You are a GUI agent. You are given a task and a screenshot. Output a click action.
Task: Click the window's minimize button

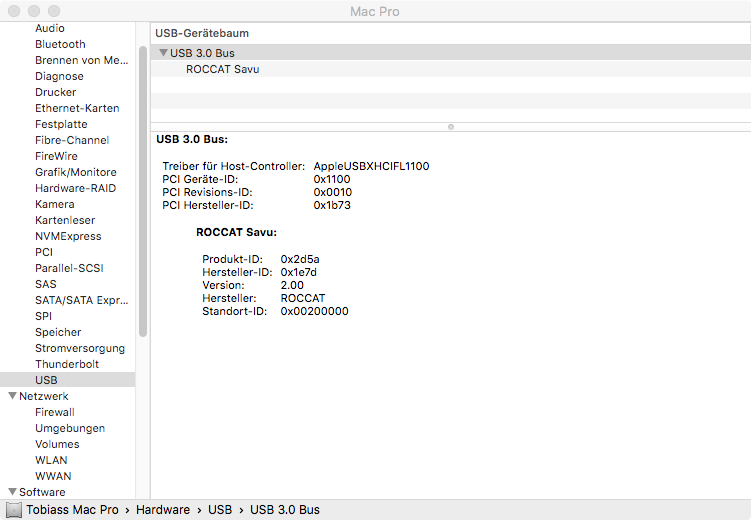coord(34,11)
